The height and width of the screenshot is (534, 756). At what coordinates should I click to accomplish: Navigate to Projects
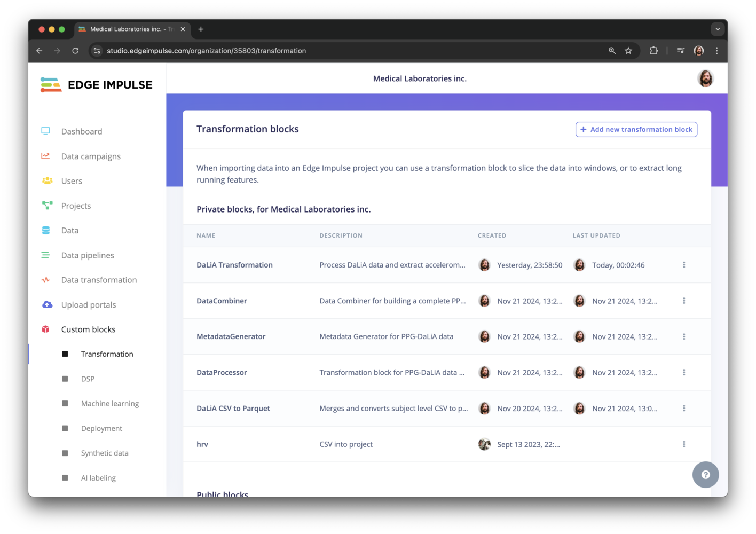pos(76,206)
